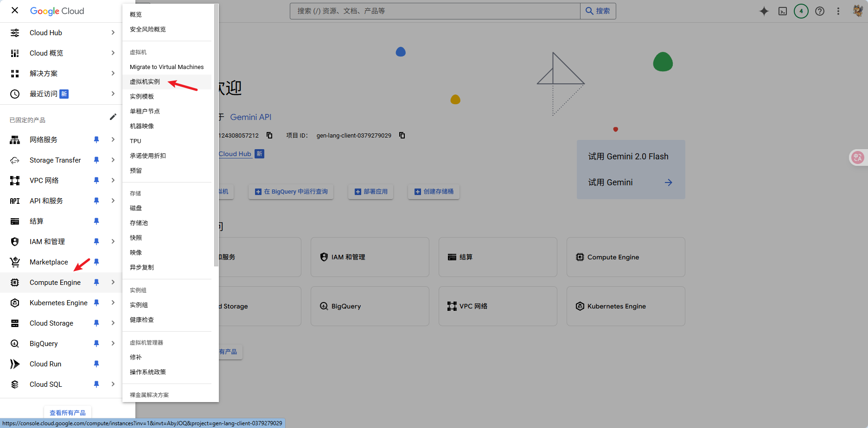Expand Cloud SQL submenu chevron

[113, 384]
